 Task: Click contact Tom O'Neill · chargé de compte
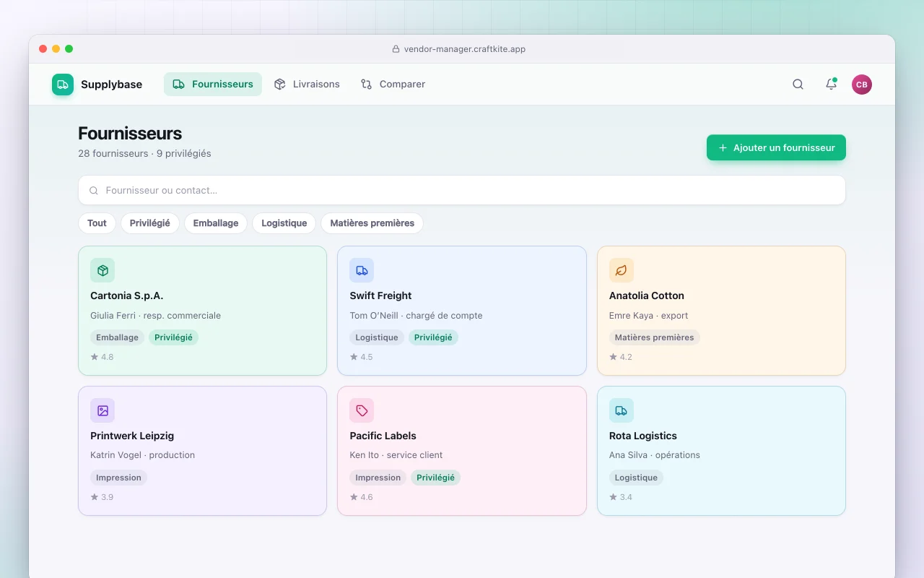[x=416, y=316]
